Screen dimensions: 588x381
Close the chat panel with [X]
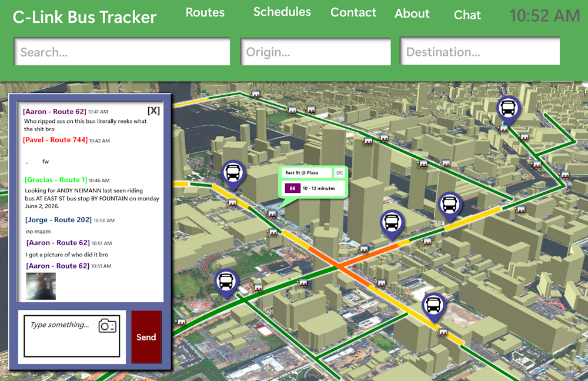click(x=153, y=111)
